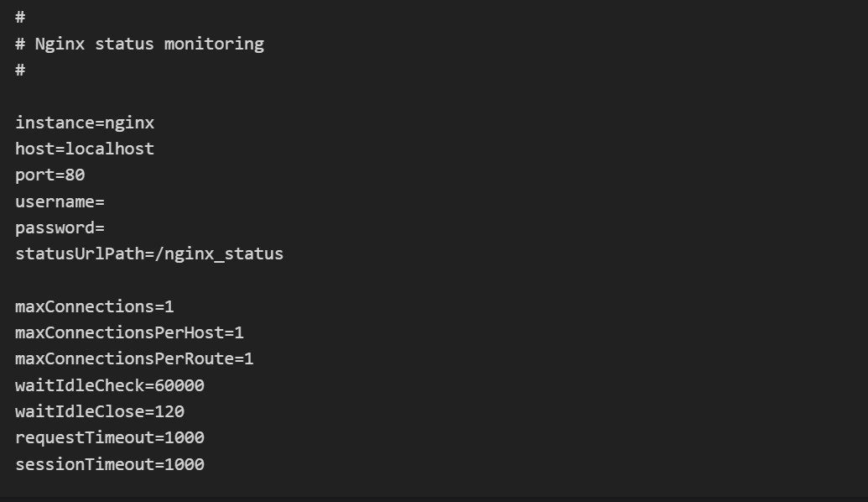The image size is (868, 502).
Task: Place cursor after username= text
Action: click(105, 201)
